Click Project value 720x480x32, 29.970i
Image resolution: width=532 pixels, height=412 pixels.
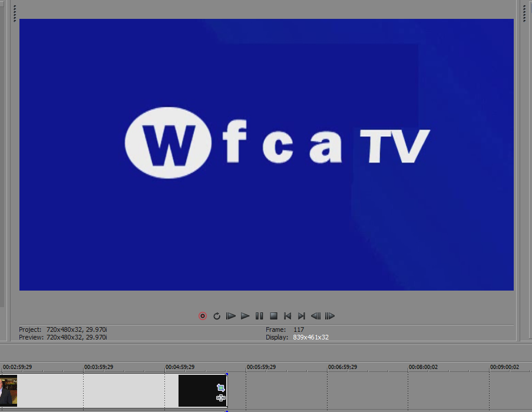pyautogui.click(x=77, y=329)
